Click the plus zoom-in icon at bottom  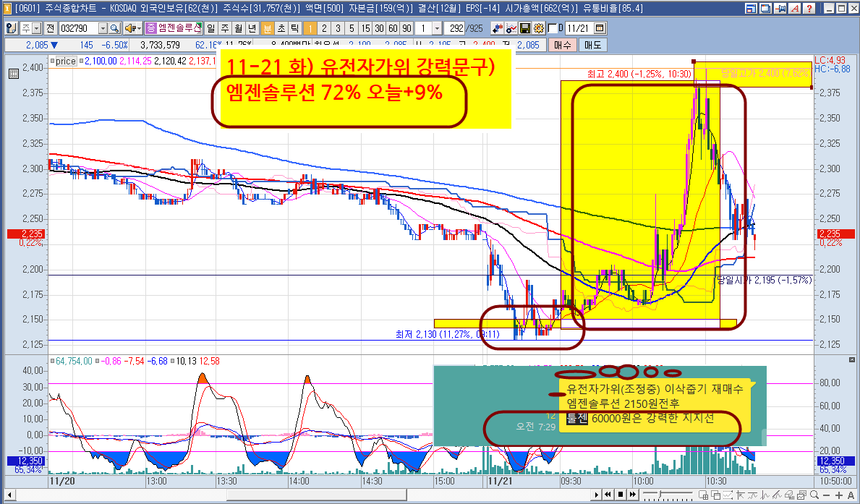[x=838, y=495]
